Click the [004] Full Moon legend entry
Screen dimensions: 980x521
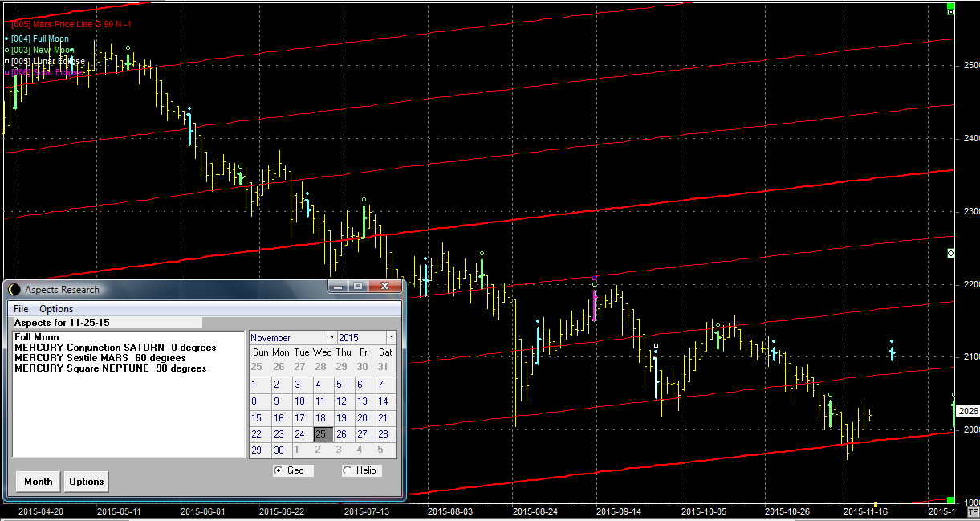40,39
